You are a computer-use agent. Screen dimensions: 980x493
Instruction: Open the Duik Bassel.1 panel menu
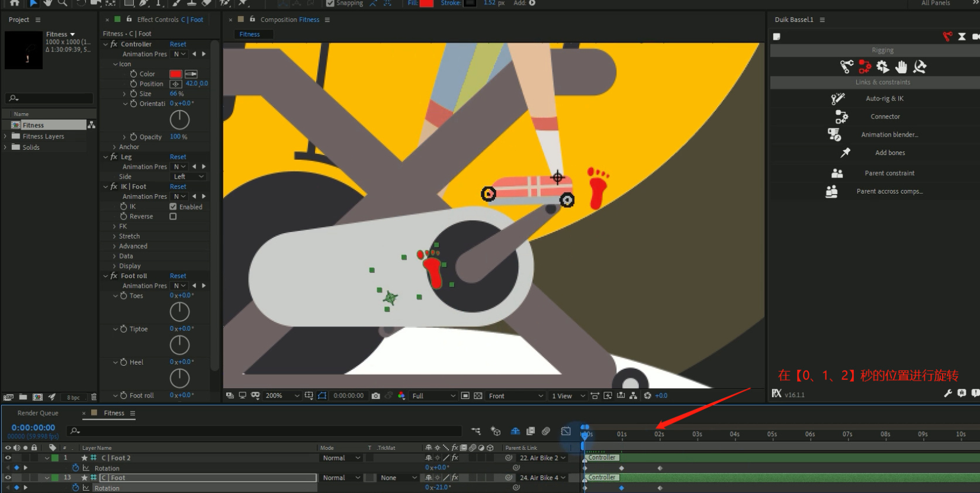(x=822, y=20)
